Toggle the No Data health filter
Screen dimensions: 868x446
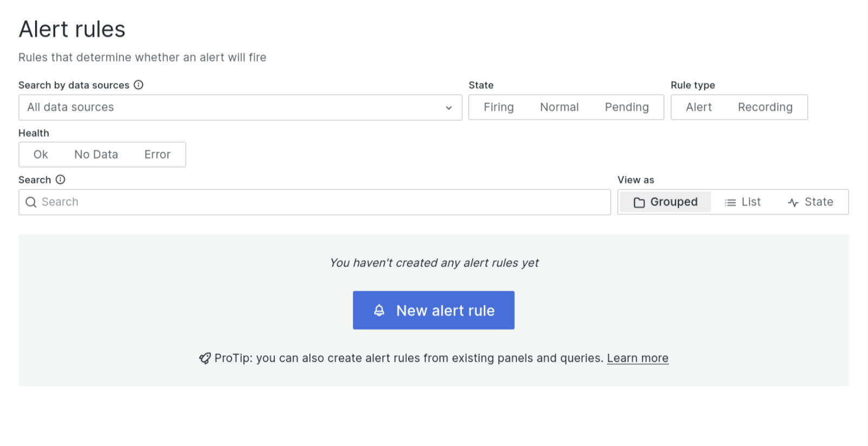pos(96,154)
